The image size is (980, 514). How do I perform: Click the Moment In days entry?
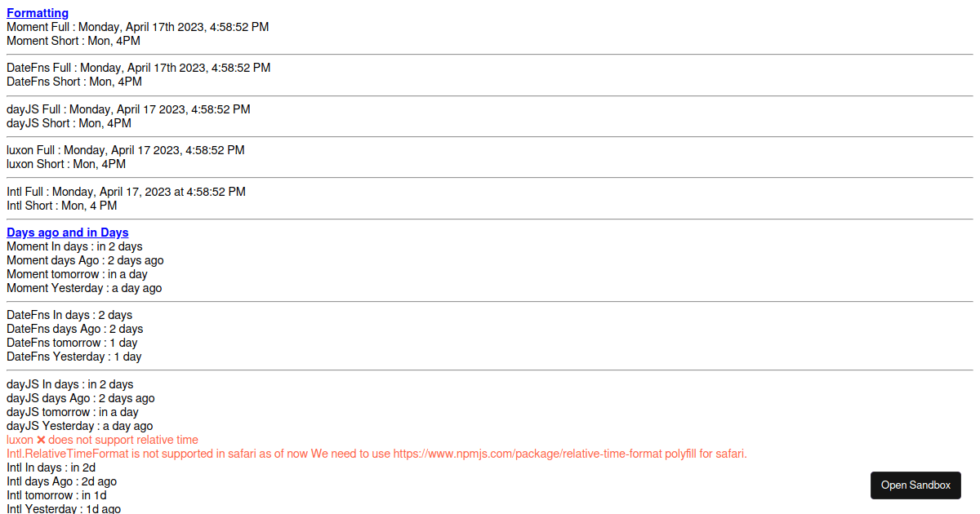click(74, 246)
